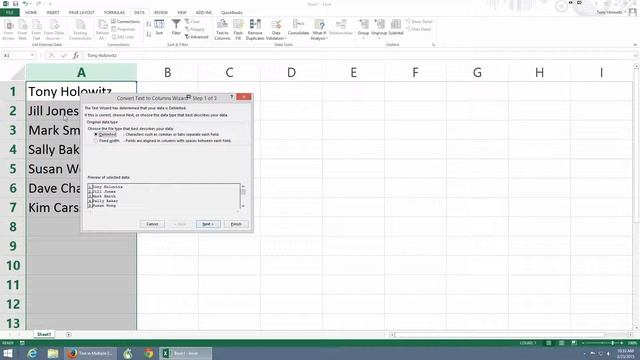Select row 10 header

click(13, 266)
